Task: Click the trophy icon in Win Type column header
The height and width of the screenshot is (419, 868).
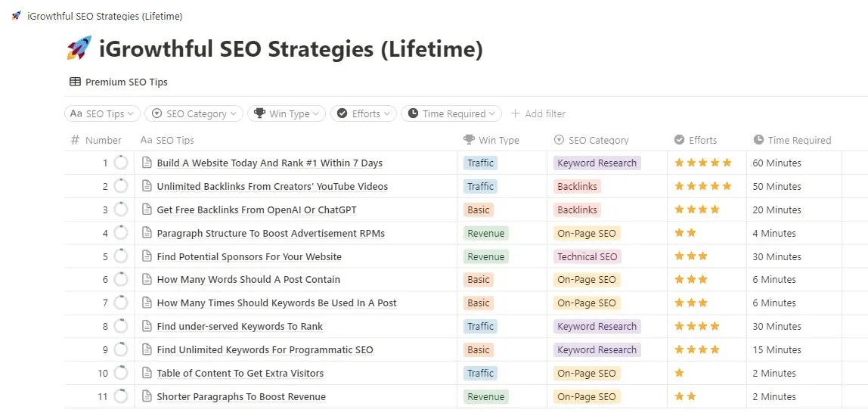Action: click(469, 140)
